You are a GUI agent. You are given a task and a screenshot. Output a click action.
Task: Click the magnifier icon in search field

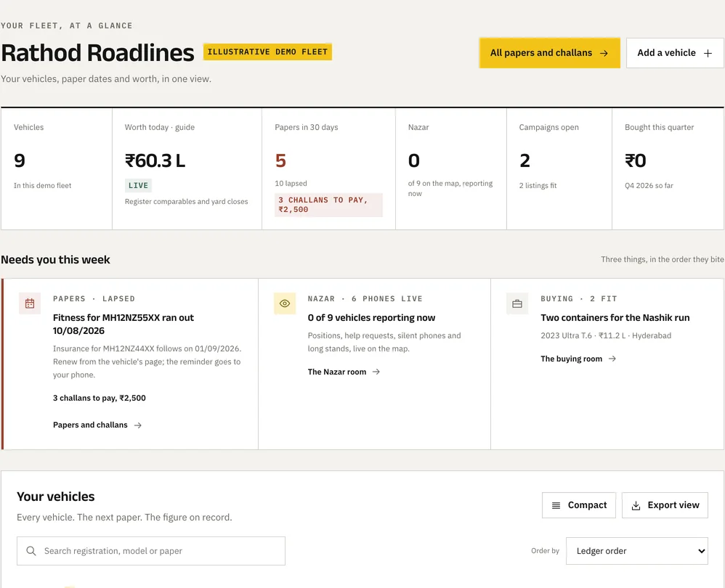click(31, 551)
